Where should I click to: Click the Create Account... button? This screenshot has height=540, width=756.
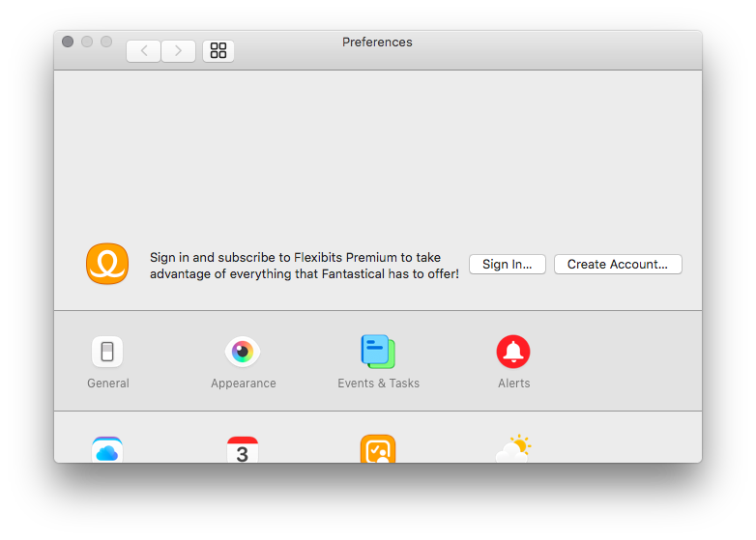(618, 264)
